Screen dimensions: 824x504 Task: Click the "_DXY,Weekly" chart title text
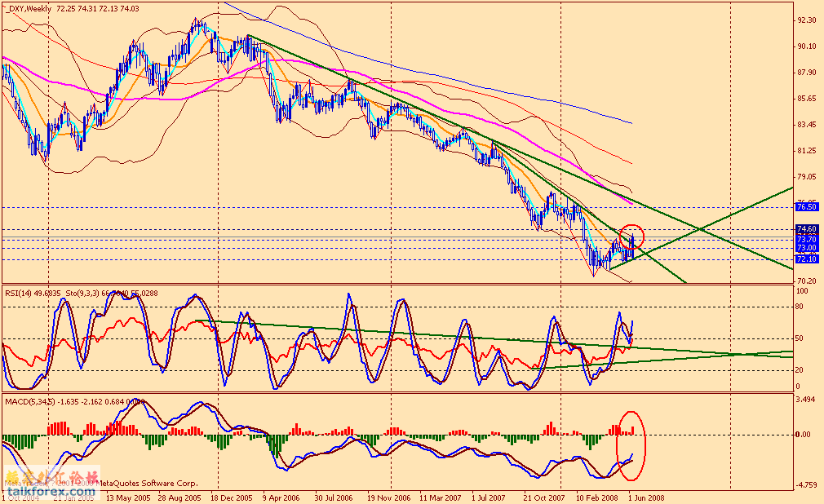pyautogui.click(x=29, y=8)
